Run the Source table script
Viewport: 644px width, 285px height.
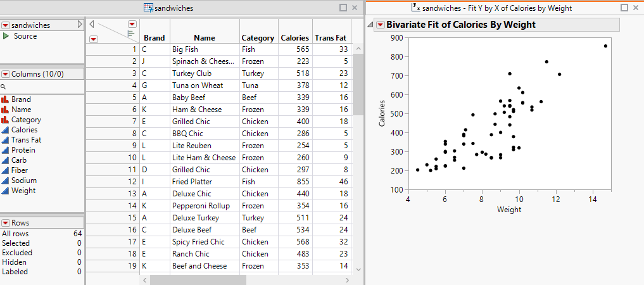click(x=6, y=37)
